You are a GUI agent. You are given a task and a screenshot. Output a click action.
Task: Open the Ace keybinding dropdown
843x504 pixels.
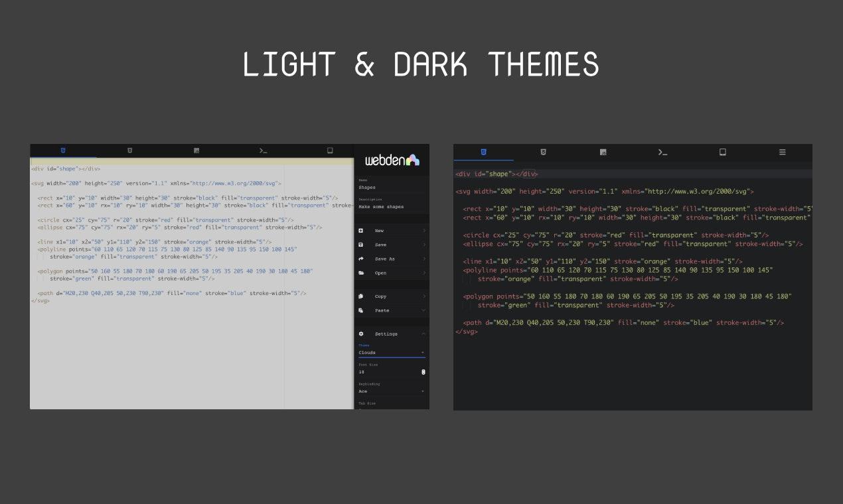click(392, 391)
